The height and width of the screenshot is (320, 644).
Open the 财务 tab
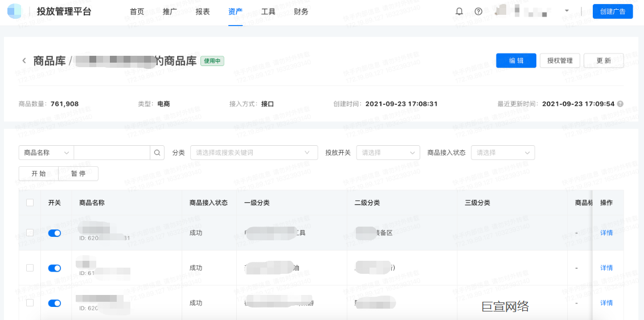click(301, 12)
